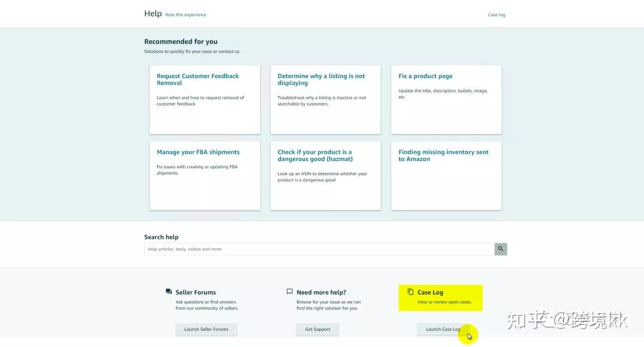
Task: Click the Need more help speech bubble icon
Action: click(x=290, y=292)
